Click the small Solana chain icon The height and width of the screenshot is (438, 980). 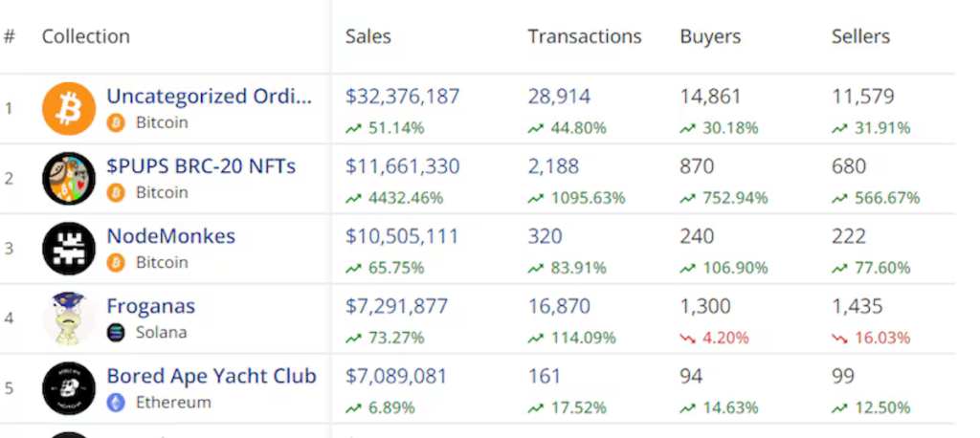click(116, 333)
